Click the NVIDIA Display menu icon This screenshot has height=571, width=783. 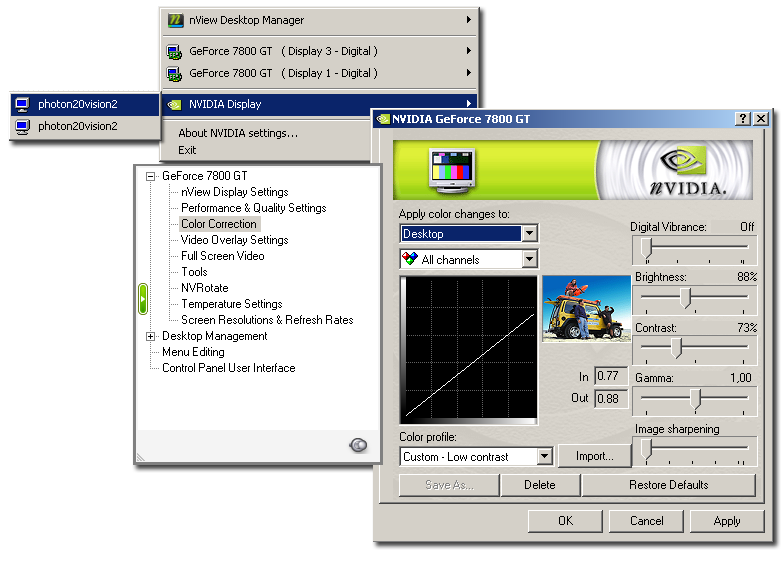click(x=174, y=104)
